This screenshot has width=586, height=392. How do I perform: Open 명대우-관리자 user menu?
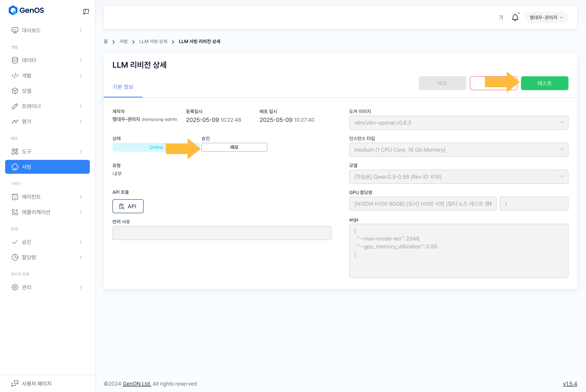pyautogui.click(x=547, y=18)
